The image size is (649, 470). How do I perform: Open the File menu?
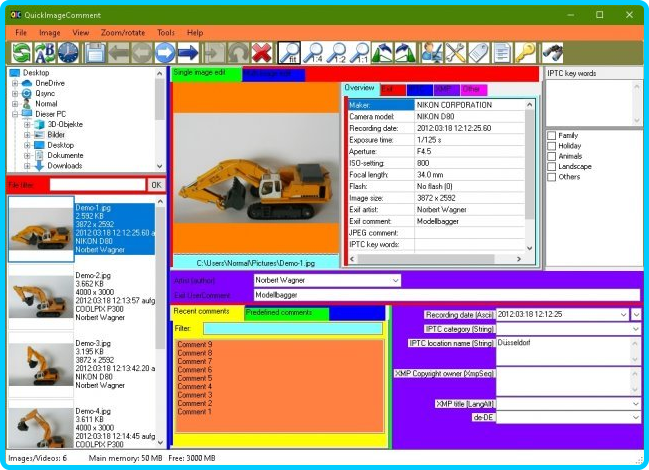click(21, 33)
